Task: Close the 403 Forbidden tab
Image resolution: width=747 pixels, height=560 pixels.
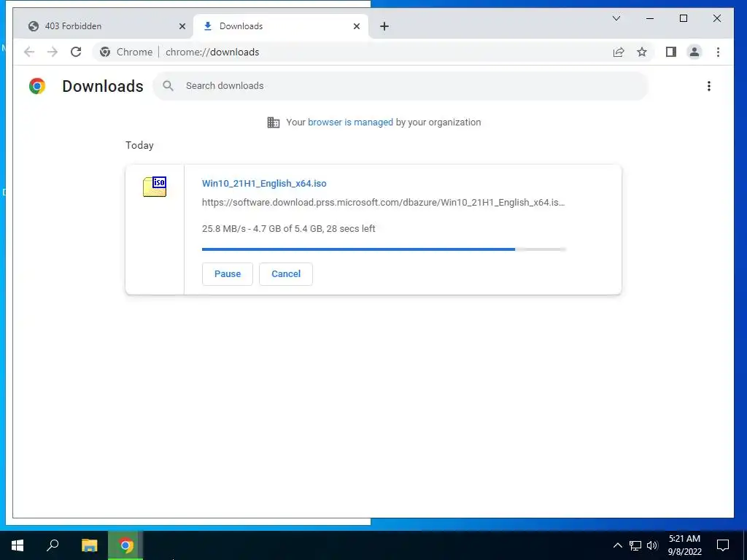Action: tap(182, 27)
